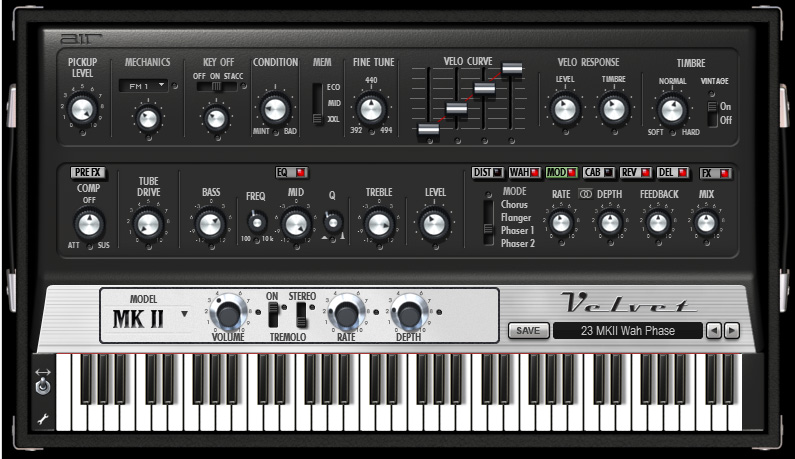Switch to the DIST effect tab
This screenshot has height=459, width=795.
487,172
